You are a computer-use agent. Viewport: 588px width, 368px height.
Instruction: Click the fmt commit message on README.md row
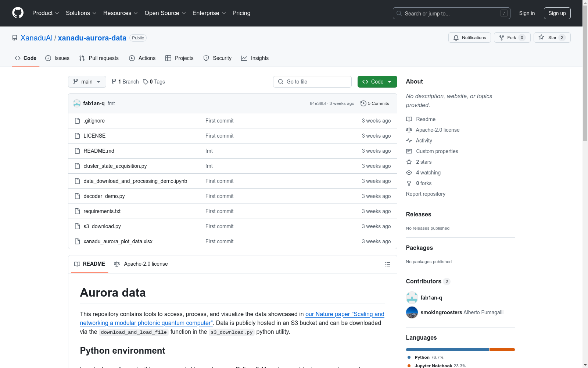click(x=209, y=151)
